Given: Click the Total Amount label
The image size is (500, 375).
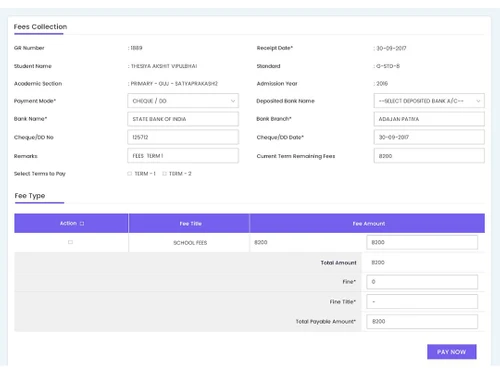Looking at the screenshot, I should click(x=338, y=263).
